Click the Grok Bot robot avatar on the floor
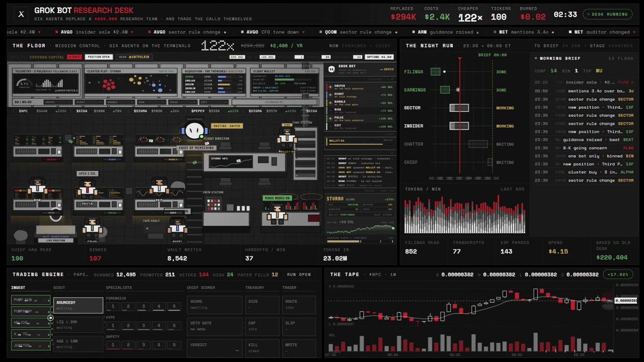This screenshot has height=362, width=644. pyautogui.click(x=194, y=130)
